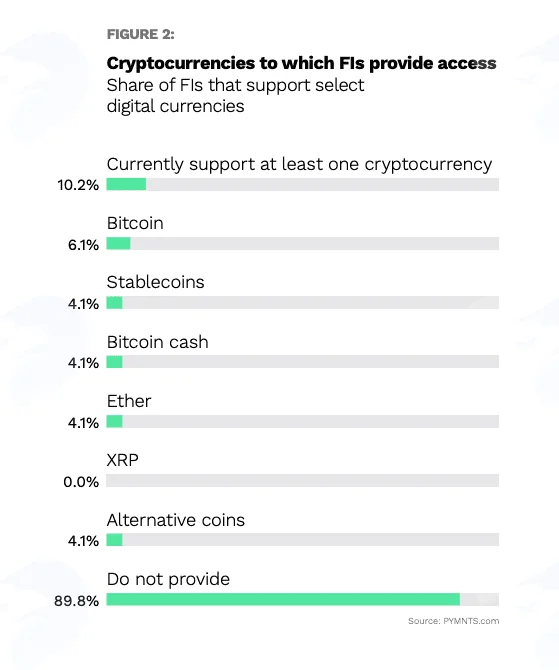Click the Ether bar's green segment
This screenshot has height=670, width=559.
[115, 421]
